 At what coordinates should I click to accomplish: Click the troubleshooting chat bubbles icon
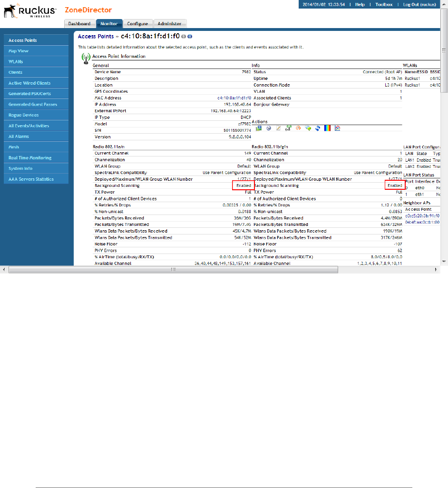[308, 128]
